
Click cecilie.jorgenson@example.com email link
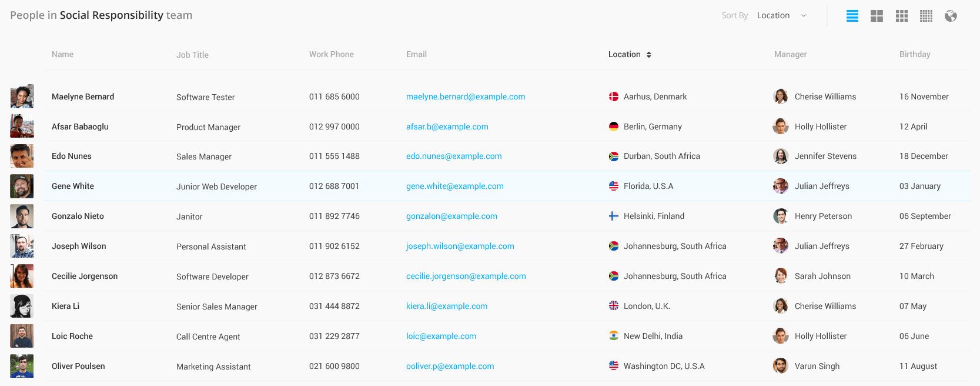[x=466, y=276]
